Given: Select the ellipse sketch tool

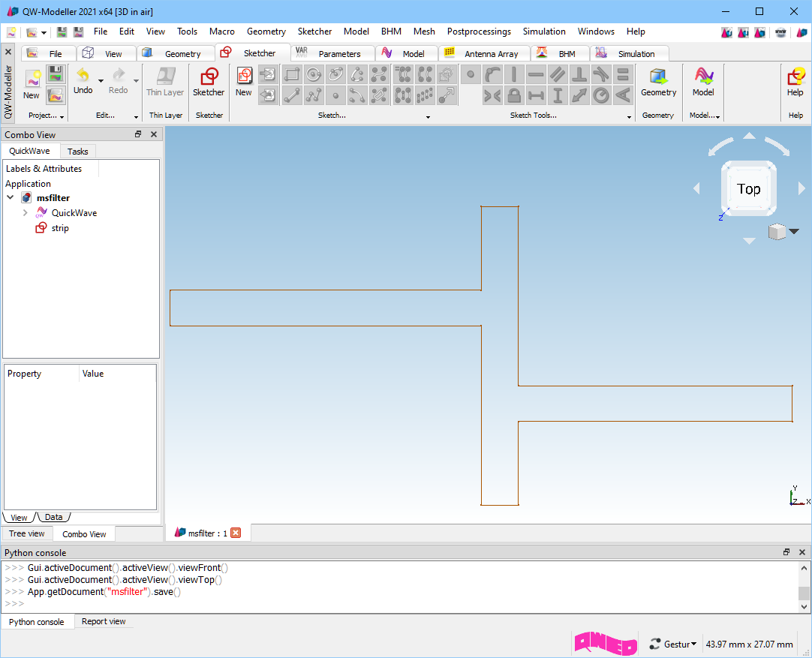Looking at the screenshot, I should [335, 74].
